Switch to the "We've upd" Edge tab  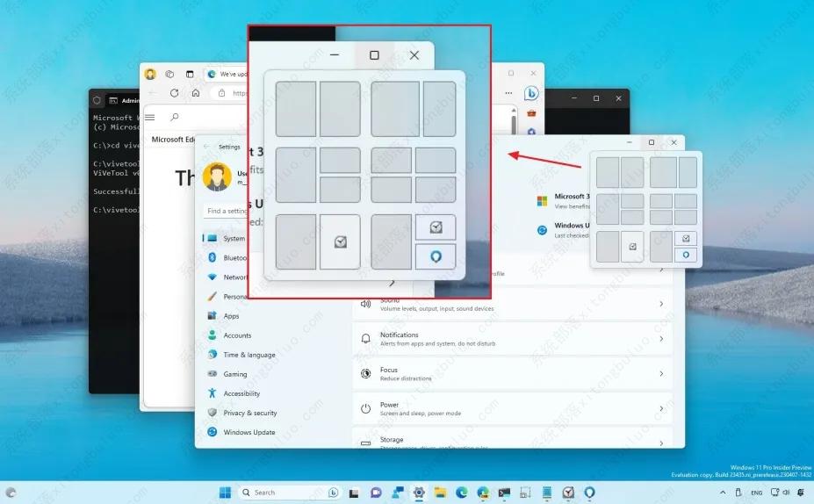pos(227,75)
